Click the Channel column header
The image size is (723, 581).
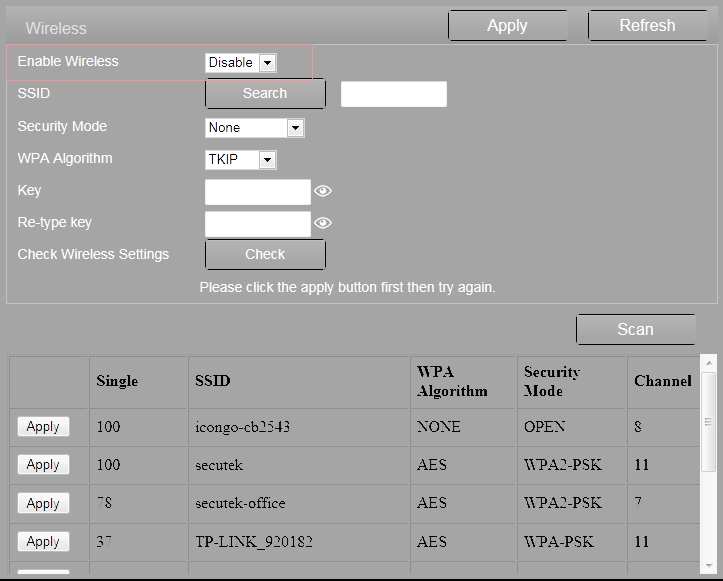point(663,381)
